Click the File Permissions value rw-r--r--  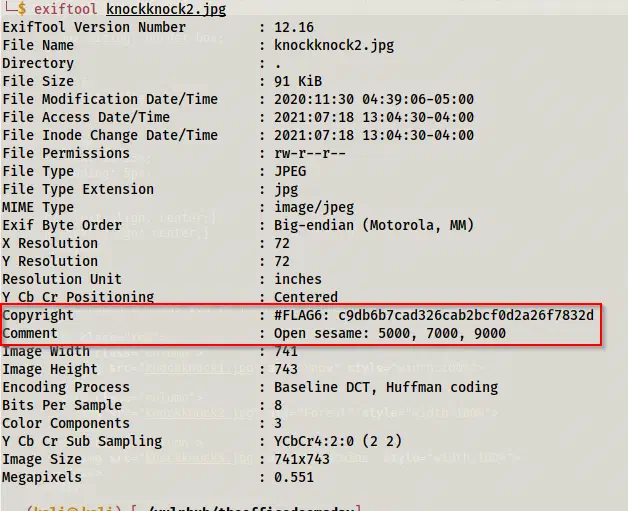tap(310, 153)
